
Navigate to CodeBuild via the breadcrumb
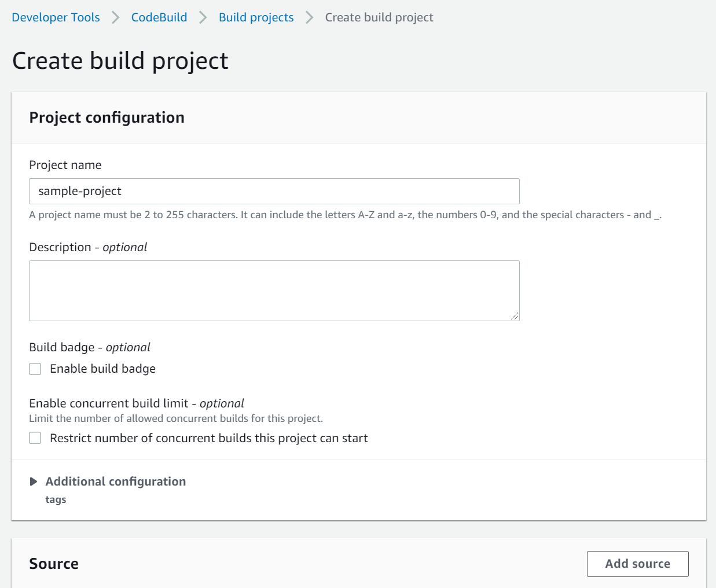coord(159,17)
